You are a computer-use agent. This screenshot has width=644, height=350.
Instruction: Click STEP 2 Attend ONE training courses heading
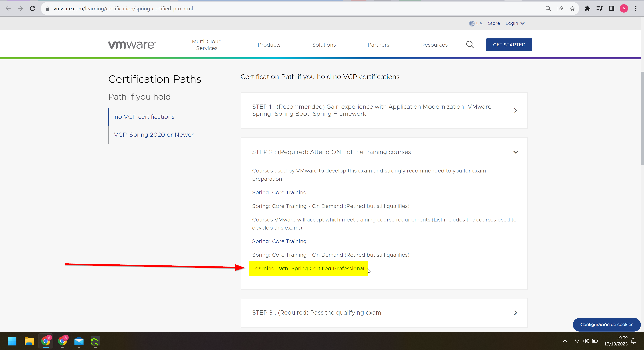click(x=331, y=152)
